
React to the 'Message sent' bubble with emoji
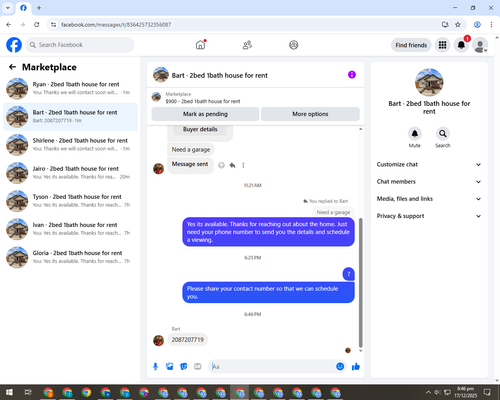pos(221,165)
